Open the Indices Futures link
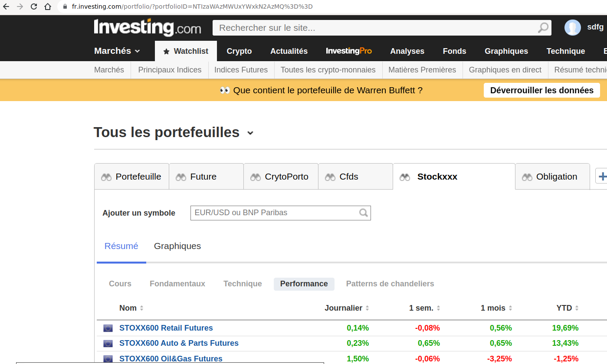This screenshot has height=364, width=607. coord(241,70)
